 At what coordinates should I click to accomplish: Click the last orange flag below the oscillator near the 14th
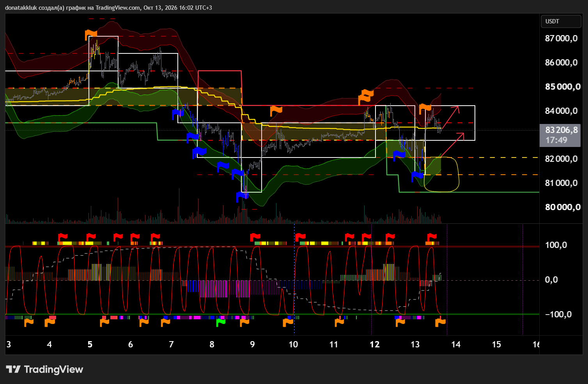(440, 322)
